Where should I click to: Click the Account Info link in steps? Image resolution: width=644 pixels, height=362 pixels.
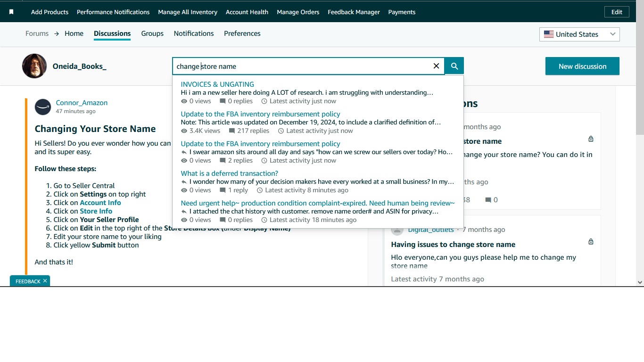[100, 203]
